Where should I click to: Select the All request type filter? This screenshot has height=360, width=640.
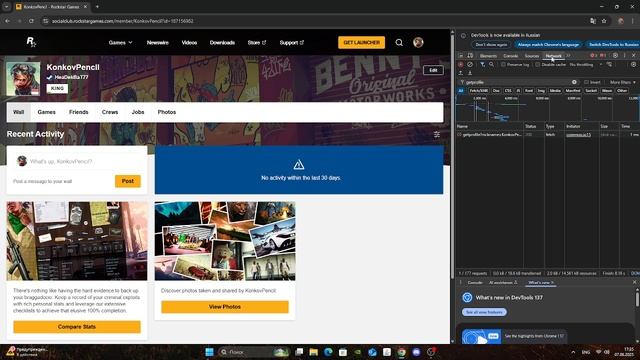click(461, 91)
